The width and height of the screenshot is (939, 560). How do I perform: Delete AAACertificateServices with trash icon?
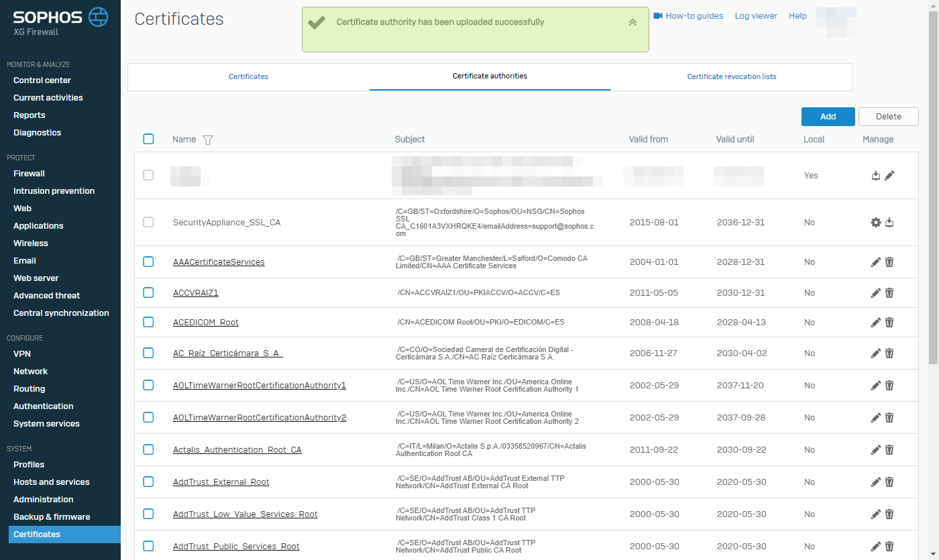(889, 262)
